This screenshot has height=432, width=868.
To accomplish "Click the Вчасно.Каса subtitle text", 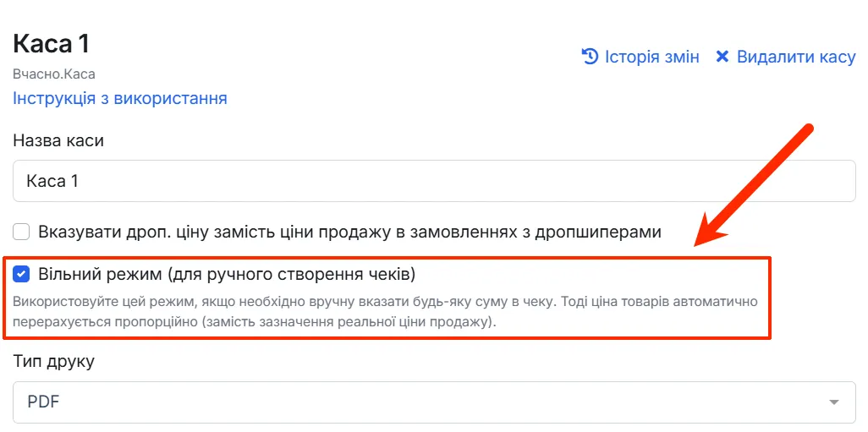I will (54, 74).
